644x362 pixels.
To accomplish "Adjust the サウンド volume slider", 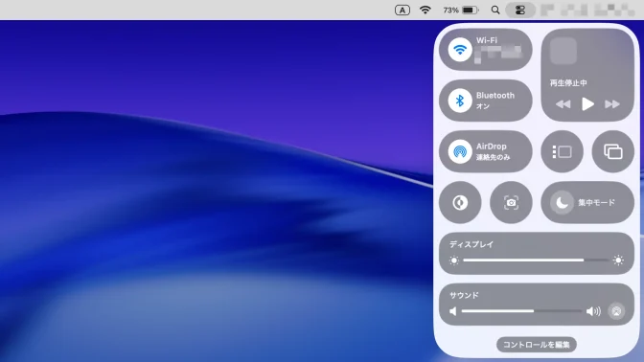I will pyautogui.click(x=521, y=311).
